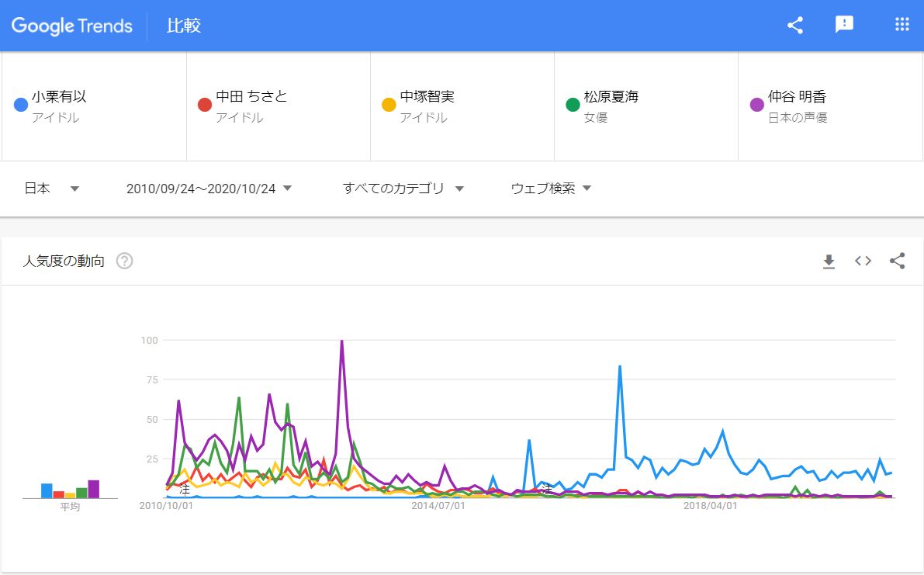Click the share icon in the header
The width and height of the screenshot is (924, 575).
coord(794,26)
